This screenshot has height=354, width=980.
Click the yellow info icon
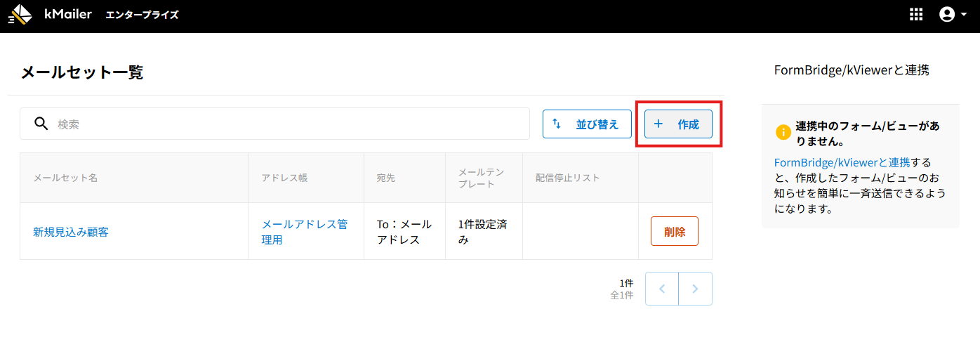point(783,132)
